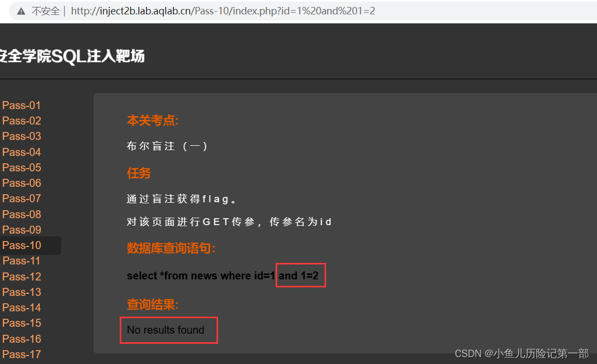Image resolution: width=597 pixels, height=364 pixels.
Task: Switch to Pass-11 level
Action: pyautogui.click(x=21, y=261)
